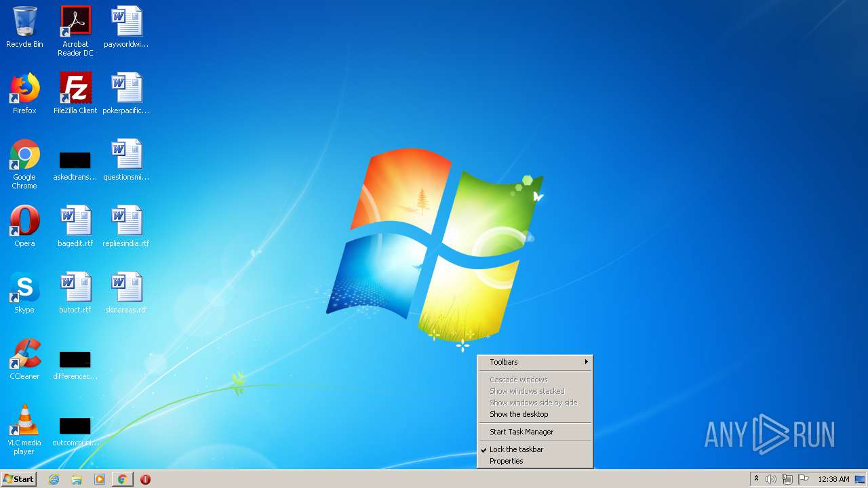Open Action Center flag icon

804,479
